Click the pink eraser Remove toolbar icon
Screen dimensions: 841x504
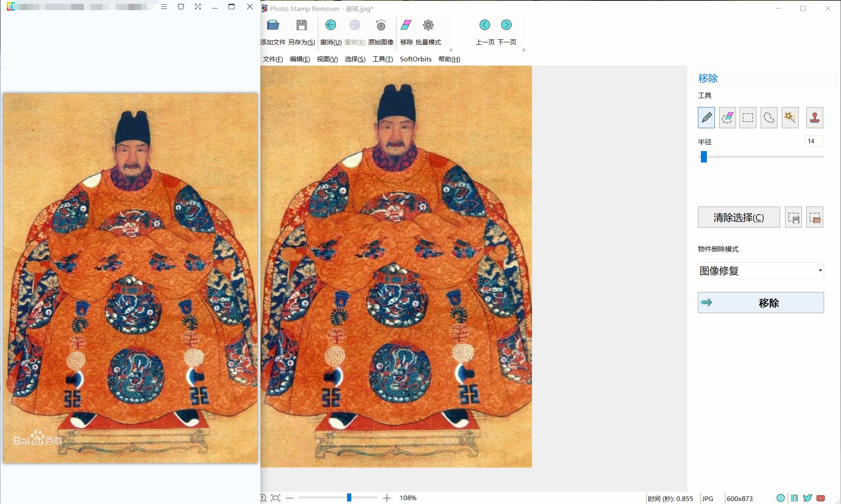pyautogui.click(x=406, y=25)
